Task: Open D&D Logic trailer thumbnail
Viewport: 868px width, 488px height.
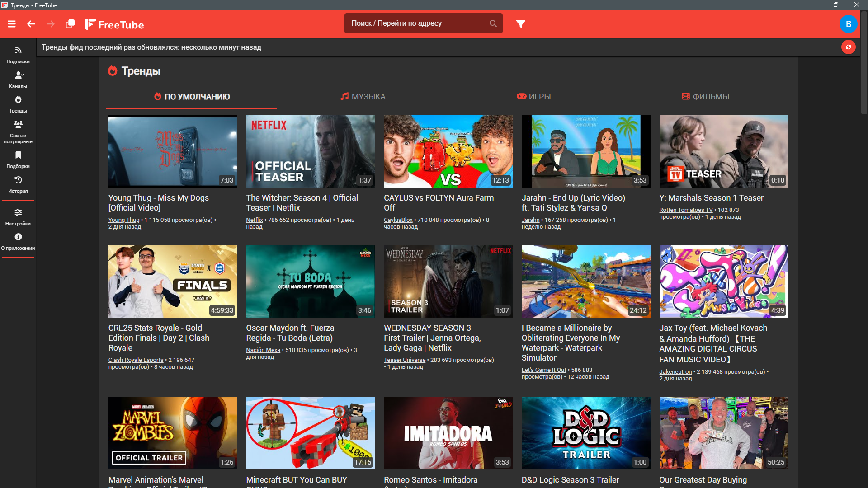Action: [586, 433]
